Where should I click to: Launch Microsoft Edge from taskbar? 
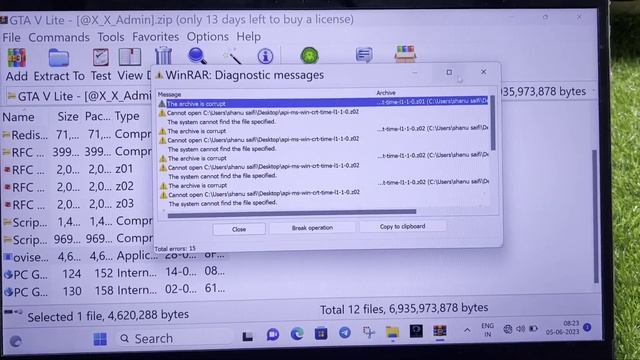click(297, 334)
